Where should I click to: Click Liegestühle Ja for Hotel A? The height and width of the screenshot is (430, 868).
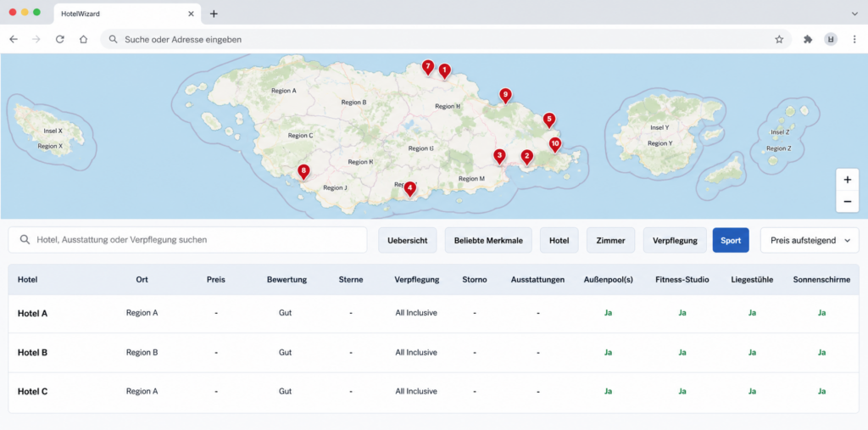click(753, 313)
